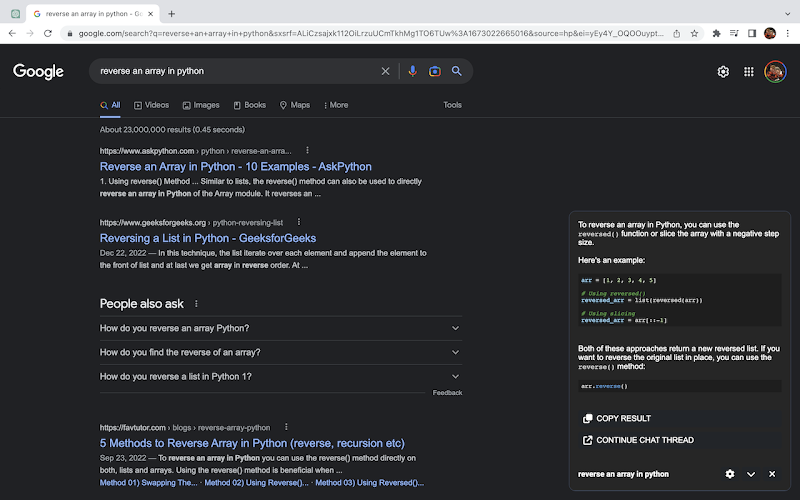
Task: Switch to the Maps tab
Action: (295, 105)
